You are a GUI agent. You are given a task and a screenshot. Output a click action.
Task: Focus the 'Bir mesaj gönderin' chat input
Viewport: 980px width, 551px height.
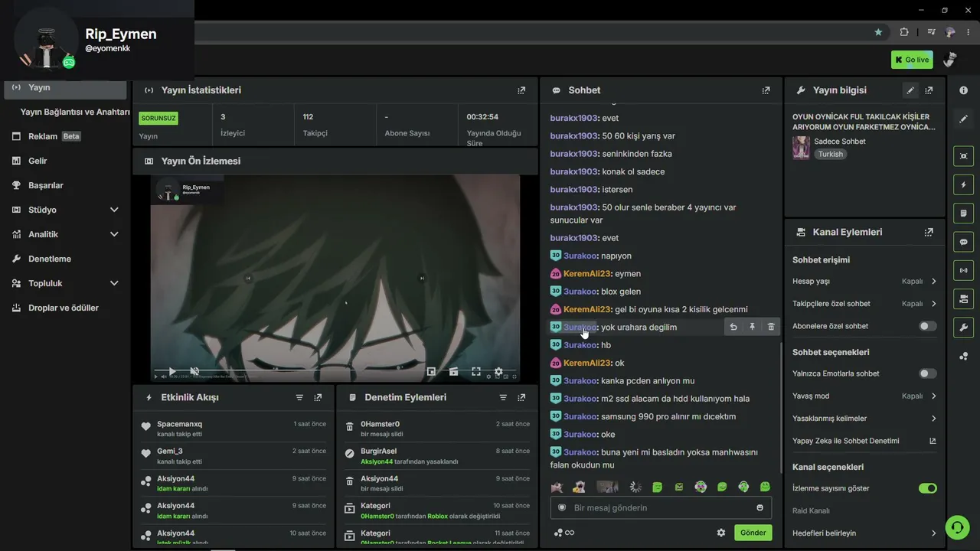tap(661, 507)
